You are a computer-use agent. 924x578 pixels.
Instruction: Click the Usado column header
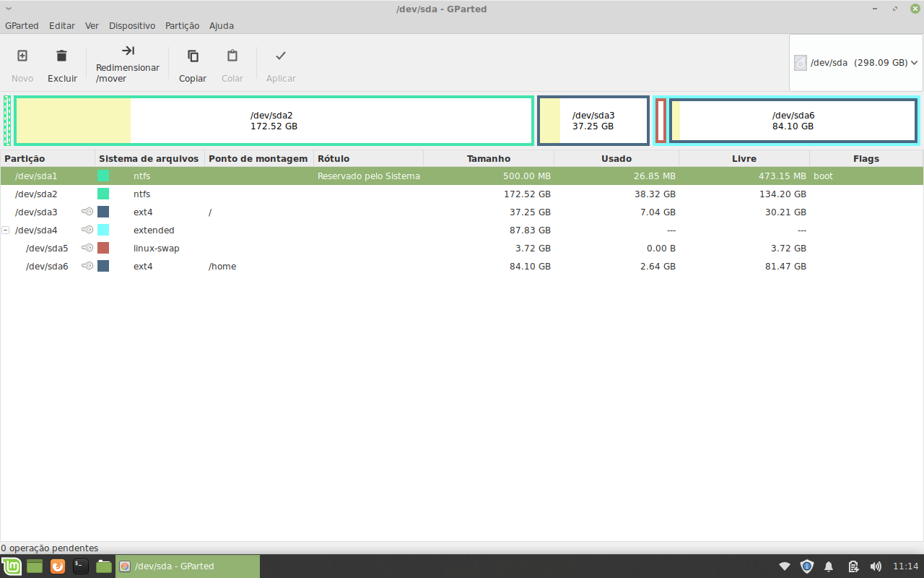click(616, 158)
